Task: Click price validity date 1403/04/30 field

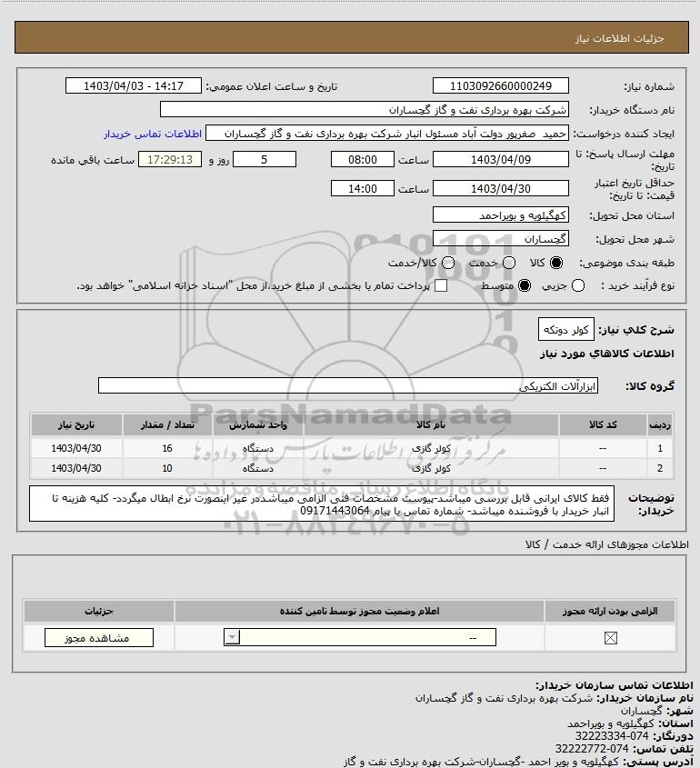Action: [x=501, y=188]
